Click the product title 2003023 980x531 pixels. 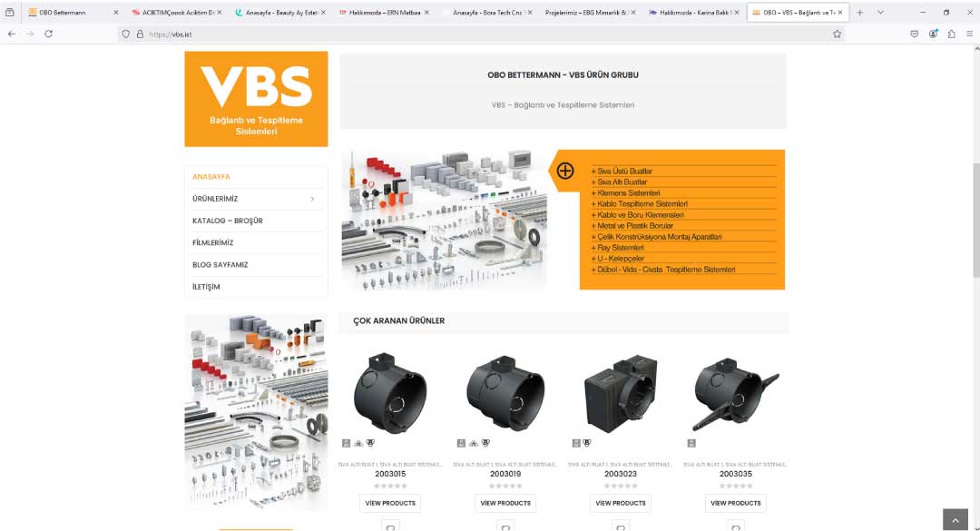(621, 474)
